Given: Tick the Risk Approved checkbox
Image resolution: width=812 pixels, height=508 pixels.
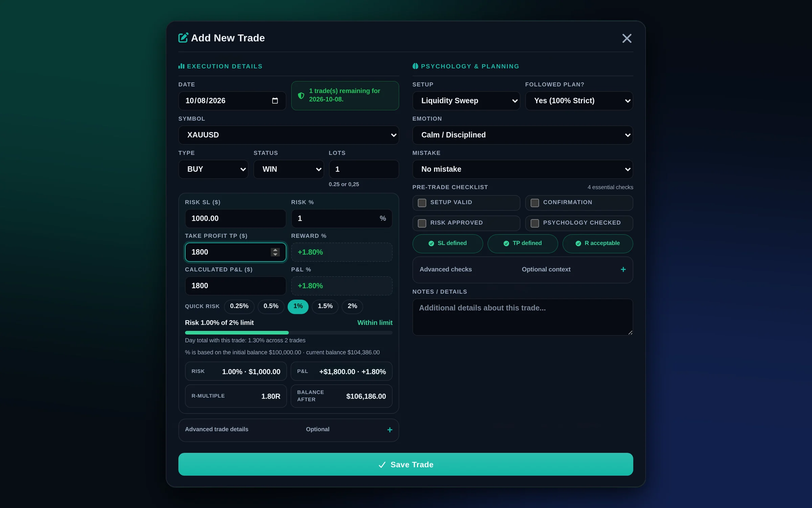Looking at the screenshot, I should point(422,223).
